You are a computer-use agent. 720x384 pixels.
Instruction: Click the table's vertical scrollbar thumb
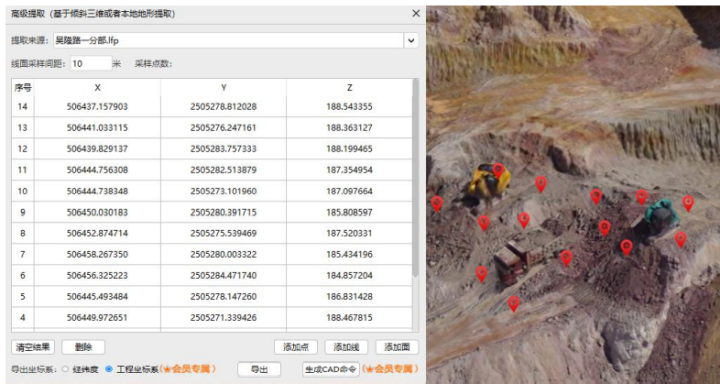416,178
